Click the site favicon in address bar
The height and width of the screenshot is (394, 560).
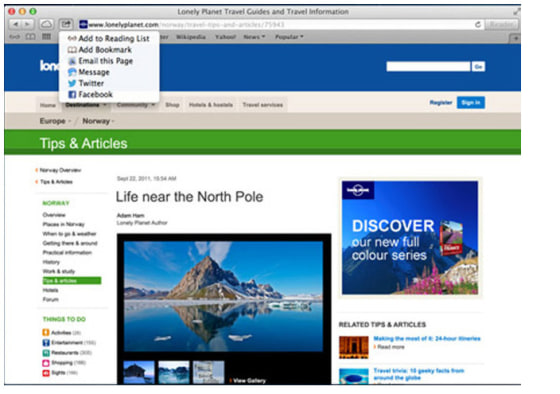coord(83,24)
